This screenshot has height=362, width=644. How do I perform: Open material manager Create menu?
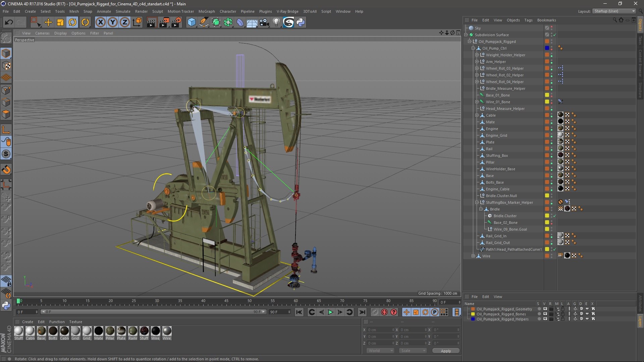point(28,322)
